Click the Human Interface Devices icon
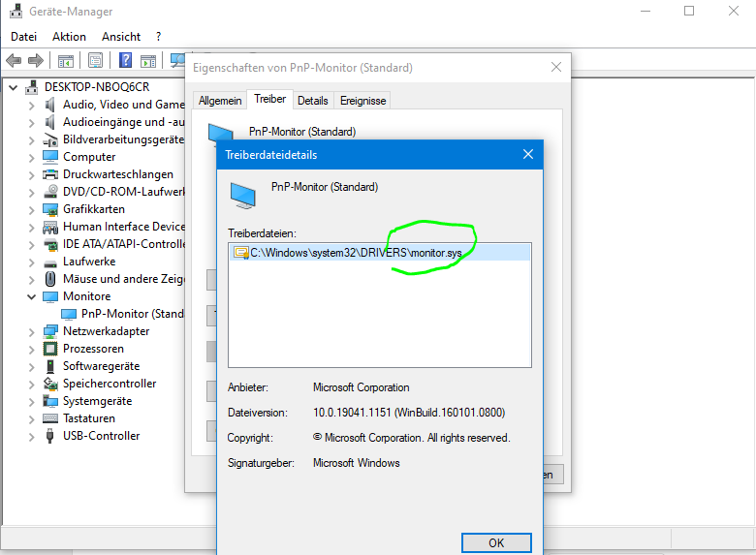Viewport: 756px width, 555px height. click(x=50, y=227)
